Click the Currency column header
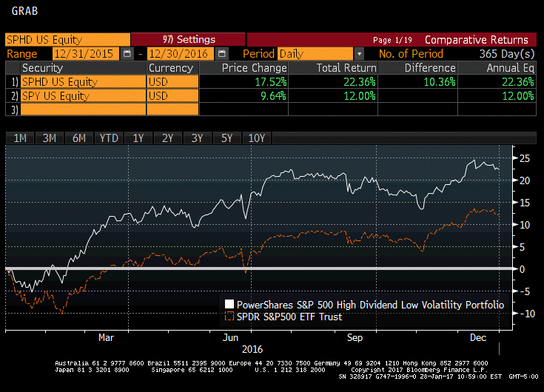The height and width of the screenshot is (392, 544). pyautogui.click(x=172, y=68)
